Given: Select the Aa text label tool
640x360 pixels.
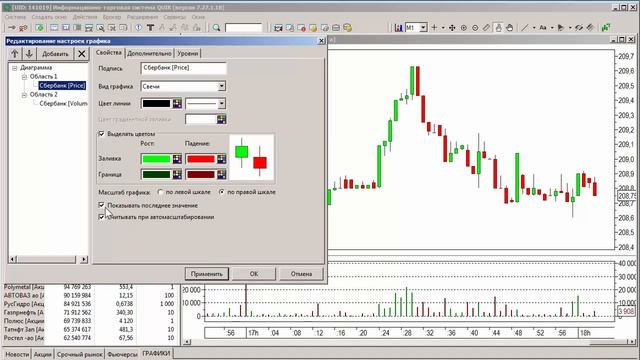Looking at the screenshot, I should pyautogui.click(x=543, y=27).
